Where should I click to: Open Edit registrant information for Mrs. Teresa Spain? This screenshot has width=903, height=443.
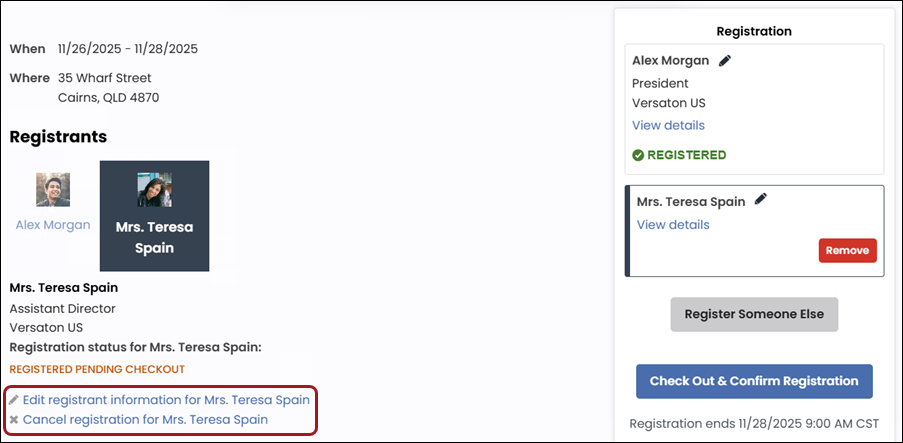[166, 400]
